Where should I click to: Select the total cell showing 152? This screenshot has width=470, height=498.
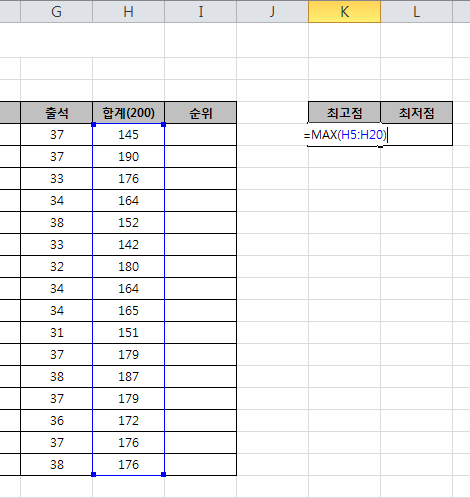pos(128,223)
